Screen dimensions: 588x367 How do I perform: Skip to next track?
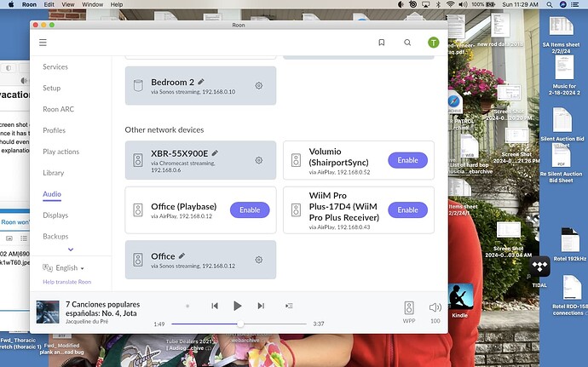pos(261,306)
